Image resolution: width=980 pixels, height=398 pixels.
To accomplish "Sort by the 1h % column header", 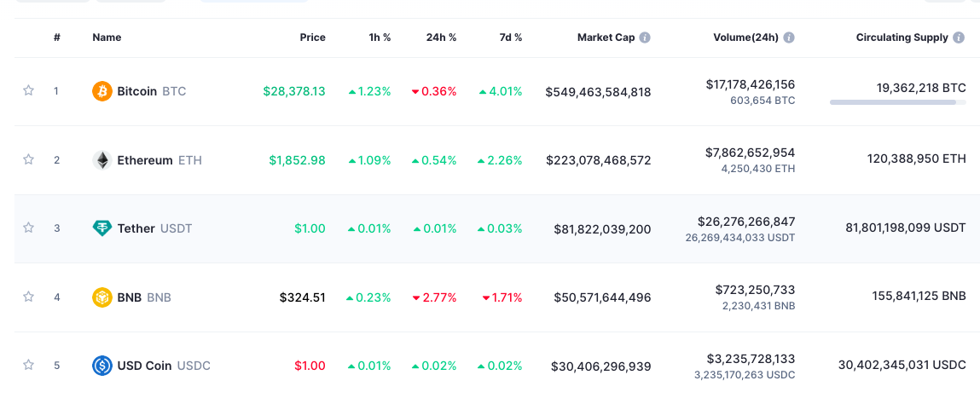I will 380,37.
